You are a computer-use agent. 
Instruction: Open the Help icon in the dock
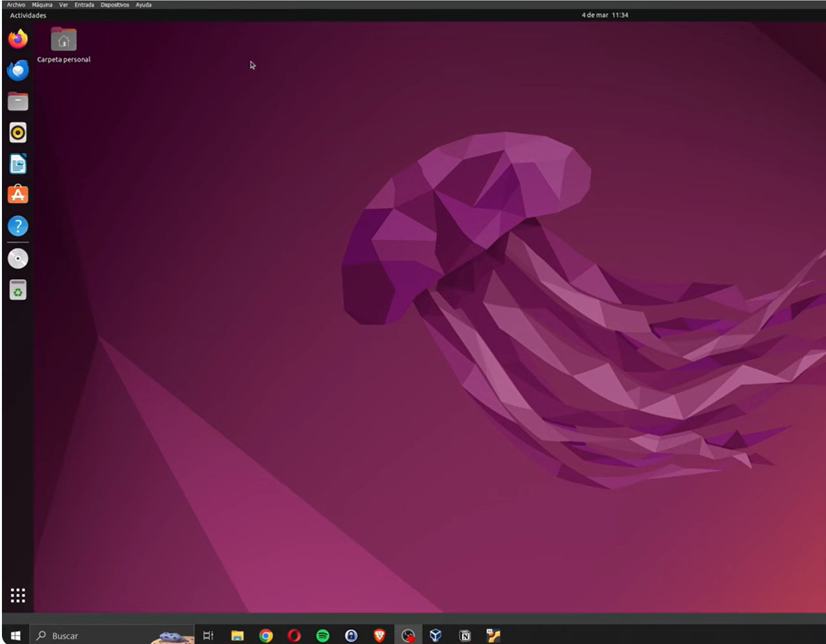click(18, 226)
